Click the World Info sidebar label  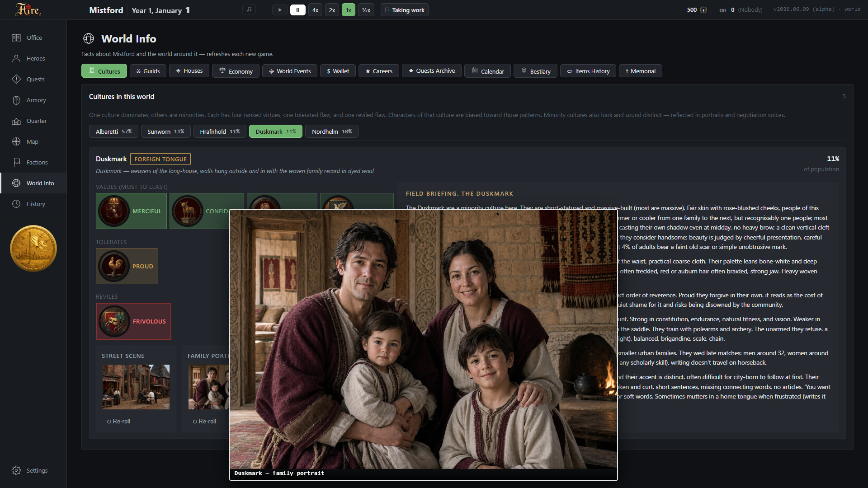coord(40,183)
